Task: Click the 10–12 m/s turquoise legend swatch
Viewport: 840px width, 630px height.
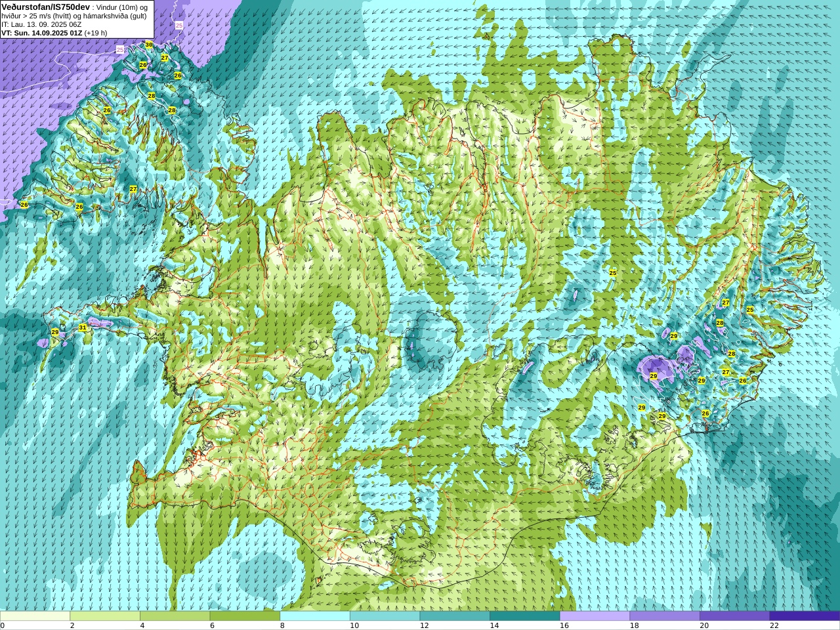Action: coord(385,616)
